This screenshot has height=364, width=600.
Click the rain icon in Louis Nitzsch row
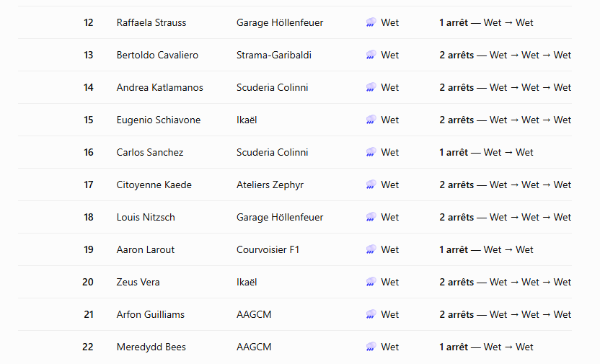371,217
